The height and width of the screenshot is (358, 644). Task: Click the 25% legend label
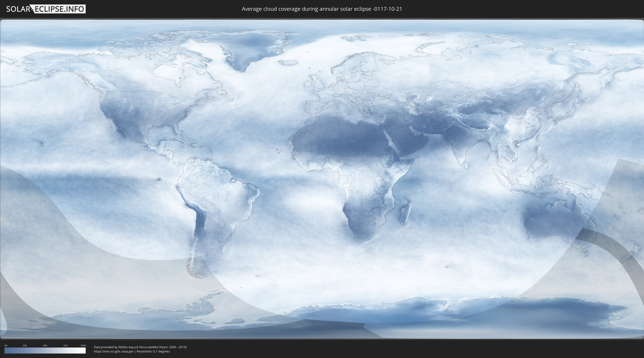pos(25,345)
